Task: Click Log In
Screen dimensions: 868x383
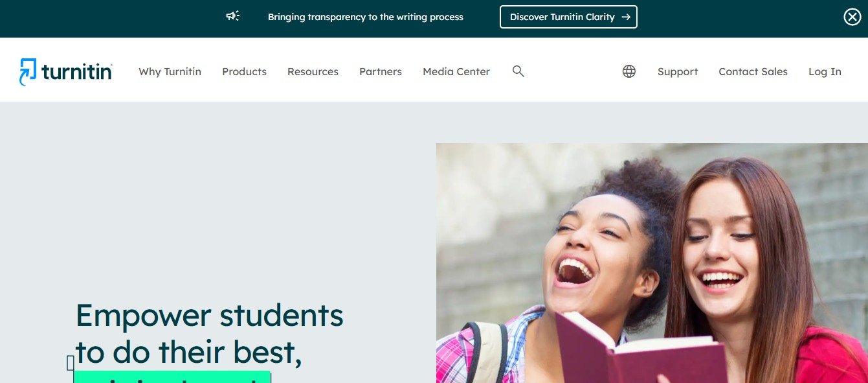Action: click(825, 72)
